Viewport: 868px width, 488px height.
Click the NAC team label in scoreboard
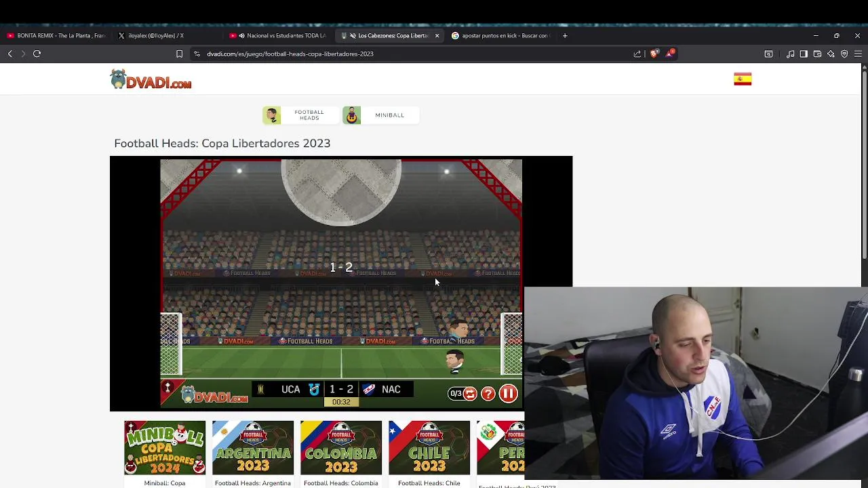click(391, 389)
